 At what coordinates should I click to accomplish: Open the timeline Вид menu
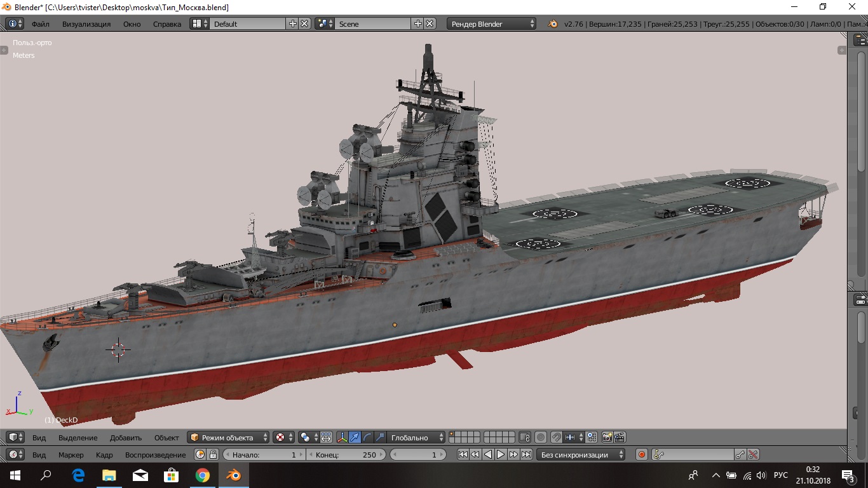pyautogui.click(x=39, y=455)
